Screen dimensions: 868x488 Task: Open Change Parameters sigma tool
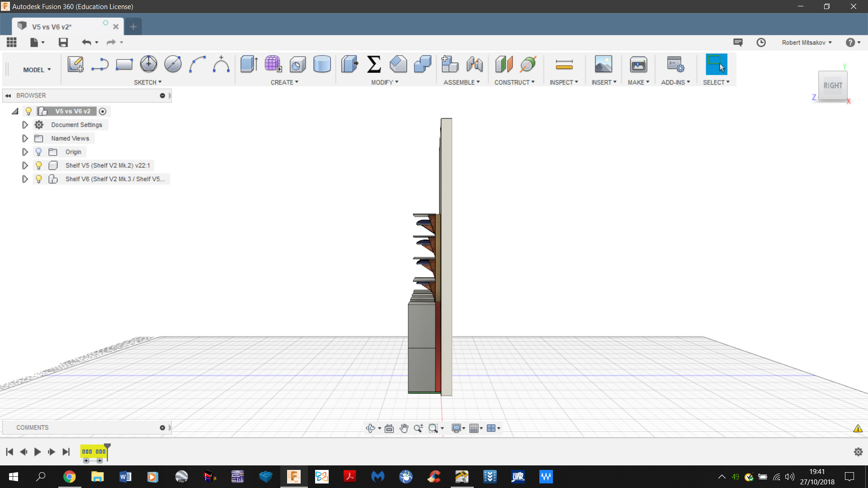[374, 64]
